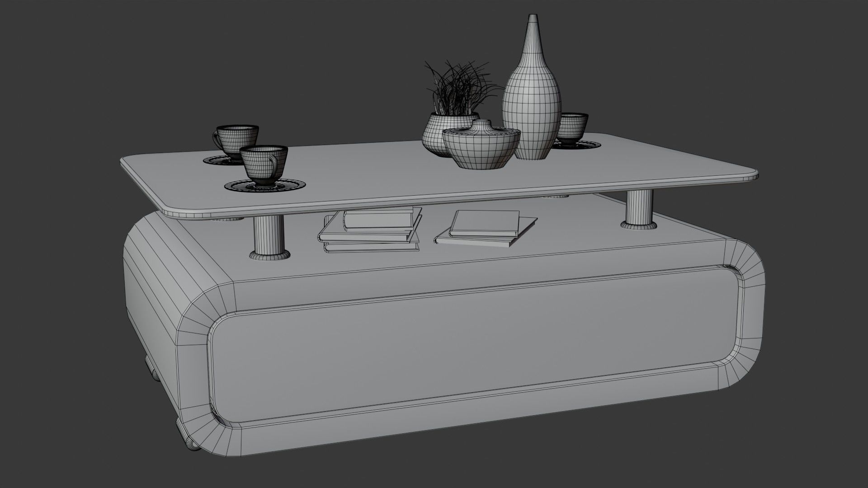Select the pair of books on the right

coord(486,229)
